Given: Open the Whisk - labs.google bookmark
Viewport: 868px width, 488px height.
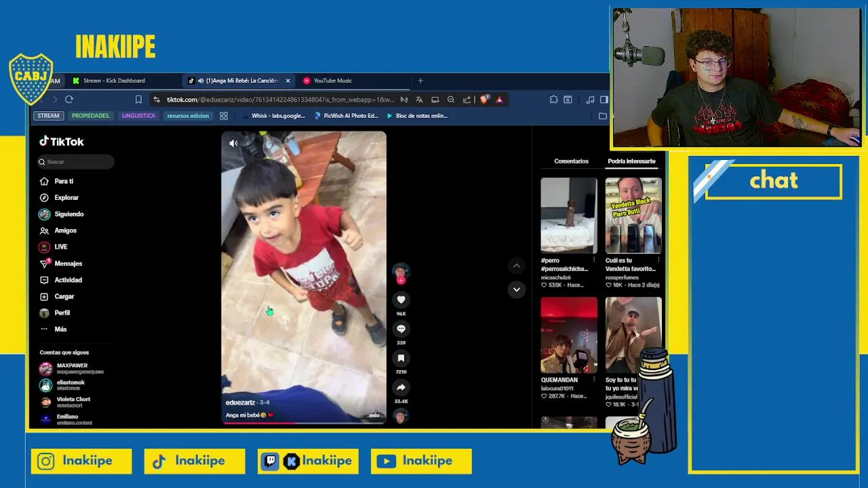Looking at the screenshot, I should tap(273, 116).
